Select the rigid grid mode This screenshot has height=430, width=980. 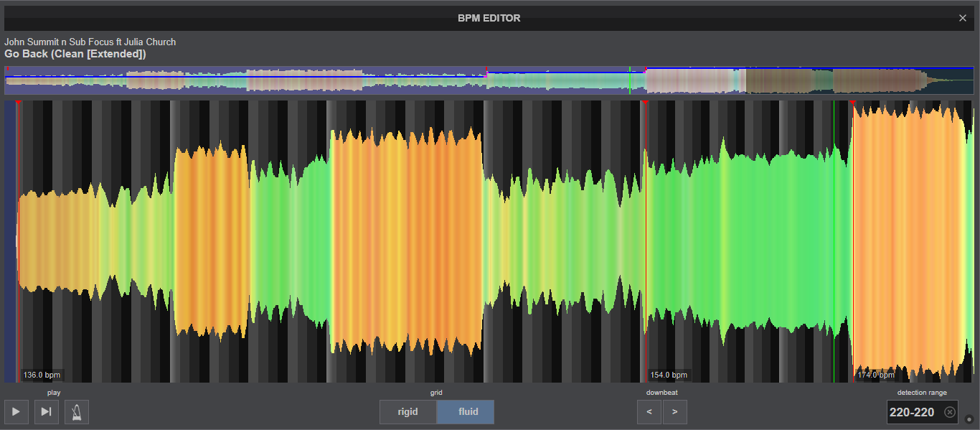click(408, 412)
